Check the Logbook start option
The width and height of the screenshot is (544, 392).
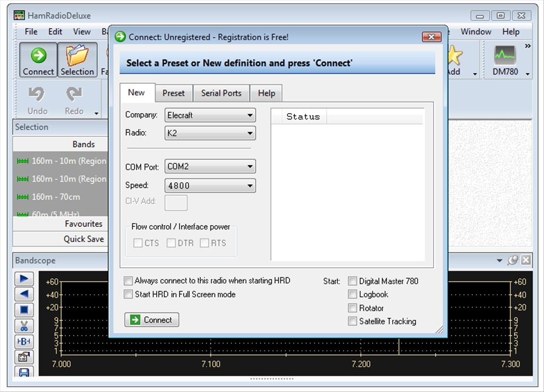click(353, 294)
